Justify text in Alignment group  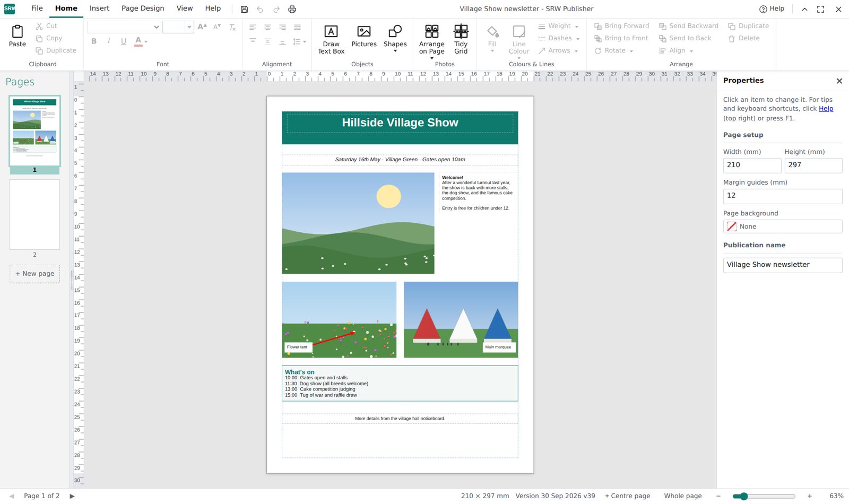(297, 27)
